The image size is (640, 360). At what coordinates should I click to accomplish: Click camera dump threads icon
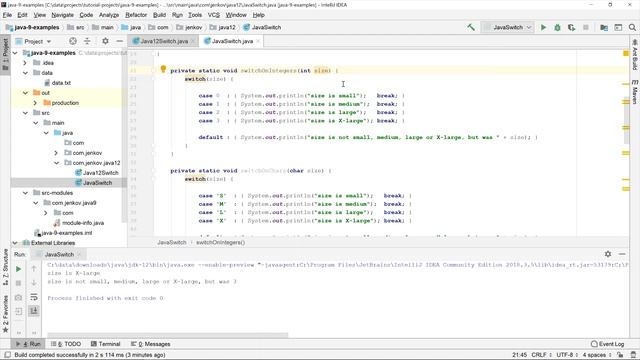click(x=18, y=298)
